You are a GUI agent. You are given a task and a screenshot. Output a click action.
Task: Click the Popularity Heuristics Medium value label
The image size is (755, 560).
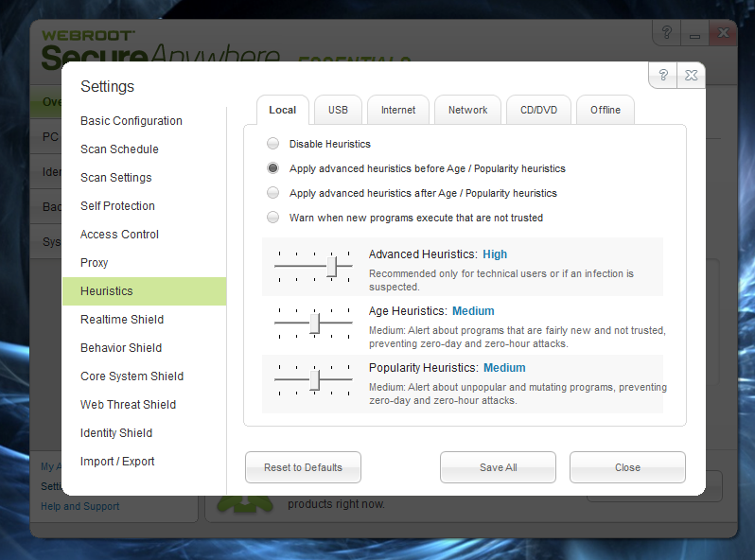504,368
